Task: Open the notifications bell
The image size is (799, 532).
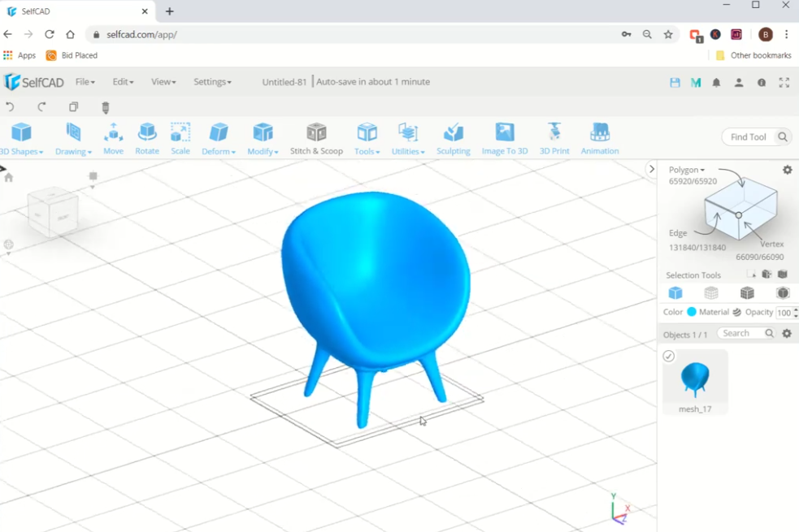Action: point(716,83)
